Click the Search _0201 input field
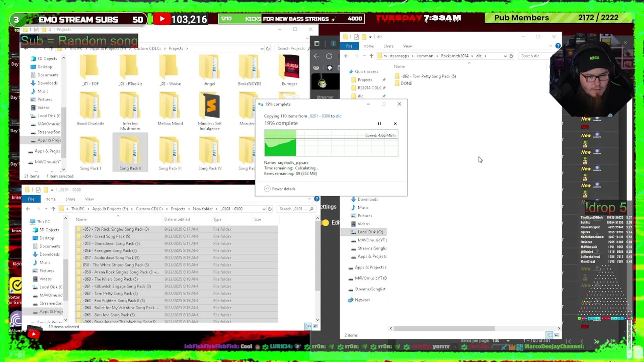This screenshot has width=644, height=362. click(x=296, y=209)
